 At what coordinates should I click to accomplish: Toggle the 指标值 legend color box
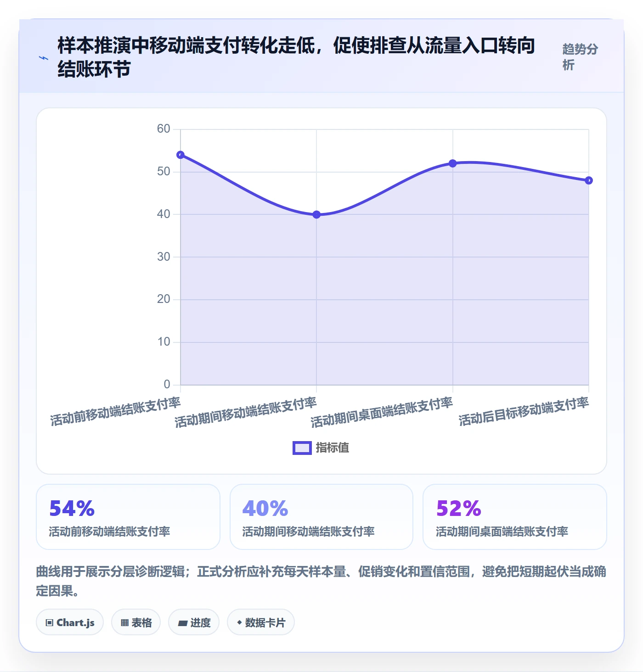point(302,448)
